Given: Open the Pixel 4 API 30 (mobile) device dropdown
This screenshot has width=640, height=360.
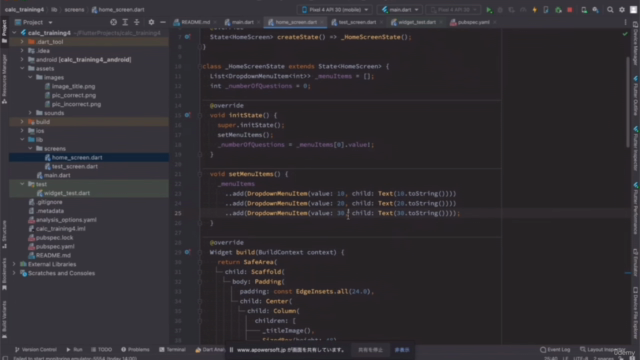Looking at the screenshot, I should click(335, 10).
